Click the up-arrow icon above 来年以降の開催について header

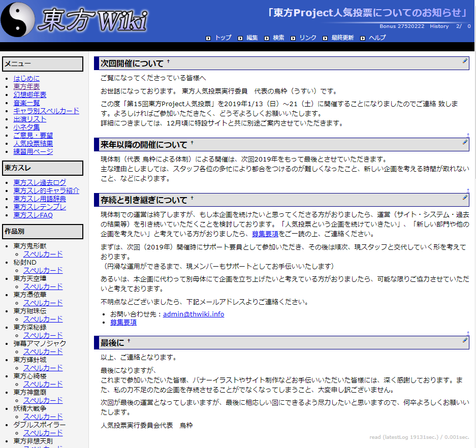(467, 135)
